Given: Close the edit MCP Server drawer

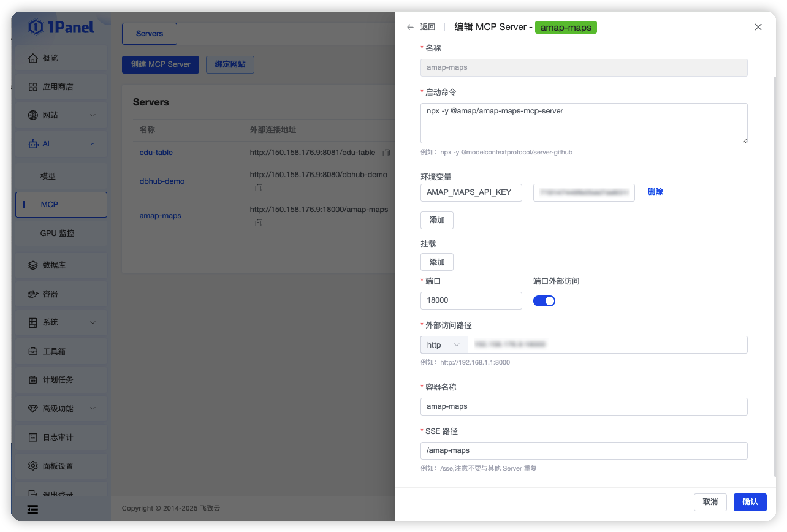Looking at the screenshot, I should [758, 27].
